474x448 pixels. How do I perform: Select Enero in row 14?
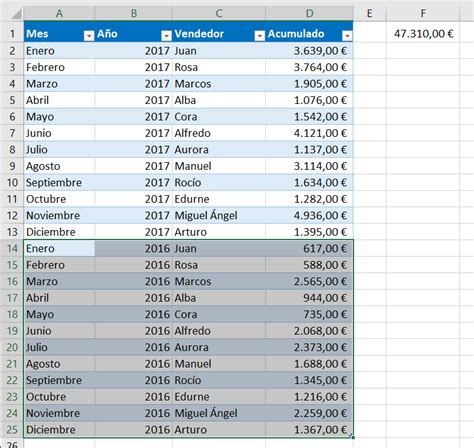pyautogui.click(x=59, y=248)
